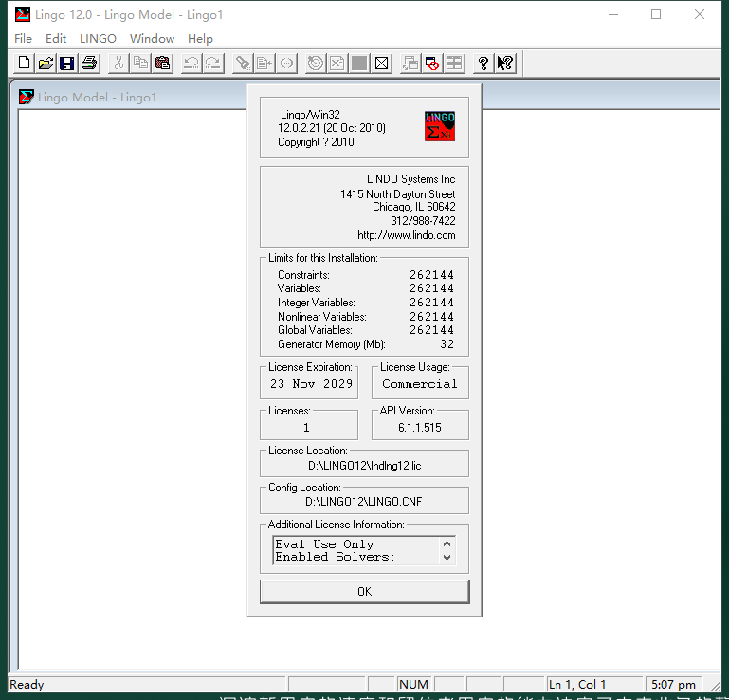Click the context Help arrow-question icon
The height and width of the screenshot is (700, 729).
[x=505, y=63]
